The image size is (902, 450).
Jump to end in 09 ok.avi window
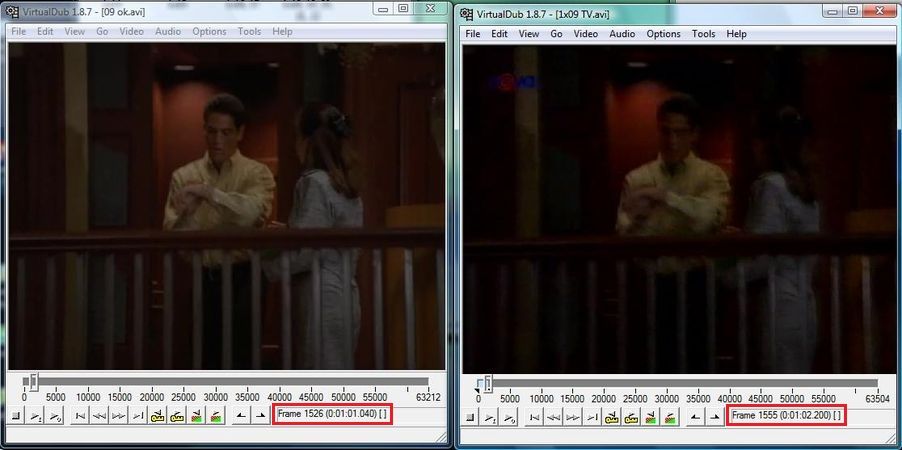click(x=138, y=415)
